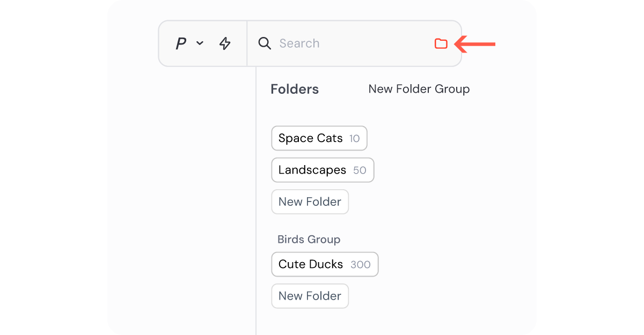Click the Folders panel heading
The width and height of the screenshot is (644, 335).
coord(295,90)
